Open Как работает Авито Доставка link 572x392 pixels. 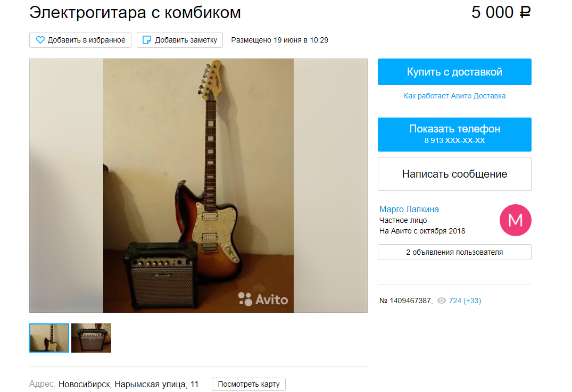click(x=454, y=96)
